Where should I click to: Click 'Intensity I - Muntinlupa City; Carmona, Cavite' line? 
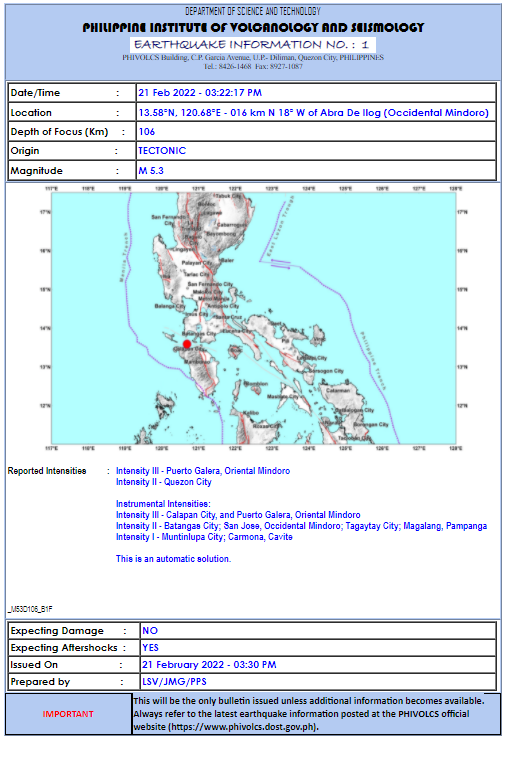coord(204,537)
